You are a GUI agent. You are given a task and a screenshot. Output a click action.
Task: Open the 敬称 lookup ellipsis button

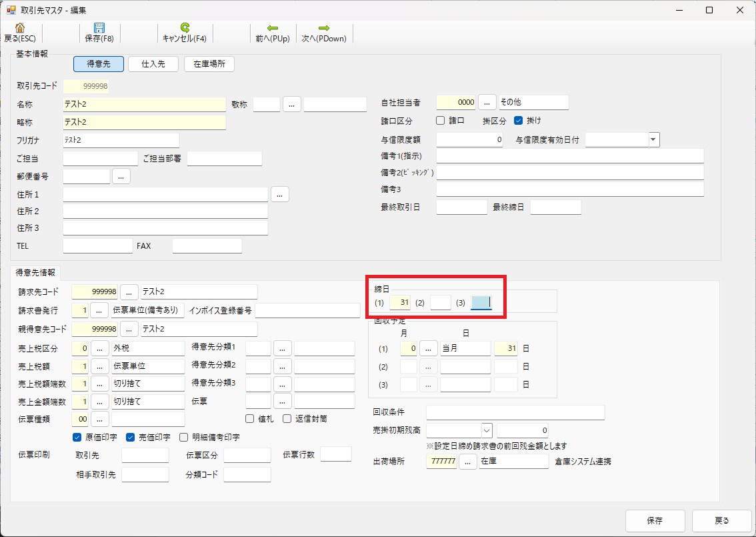point(292,104)
